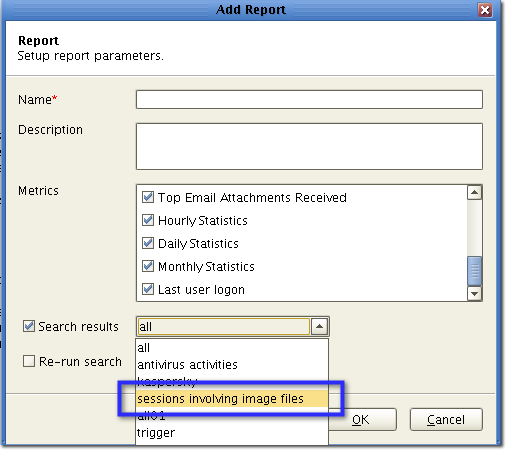
Task: Toggle the Last user logon checkbox
Action: tap(148, 289)
